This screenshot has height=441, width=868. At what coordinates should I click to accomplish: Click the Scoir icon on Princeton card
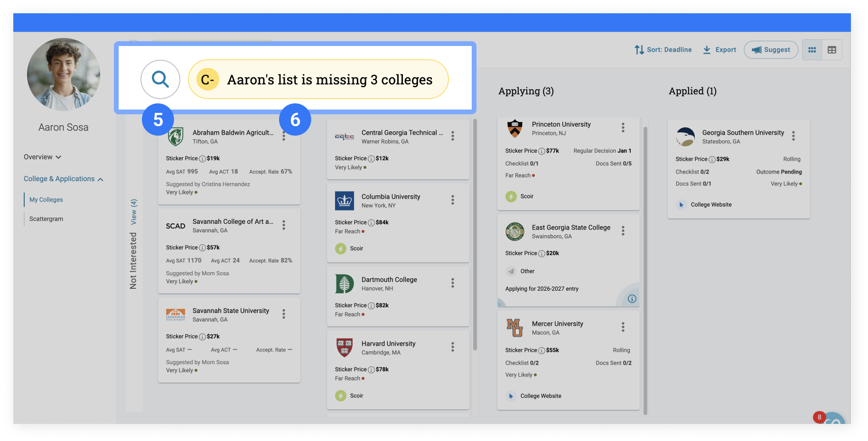pyautogui.click(x=511, y=196)
